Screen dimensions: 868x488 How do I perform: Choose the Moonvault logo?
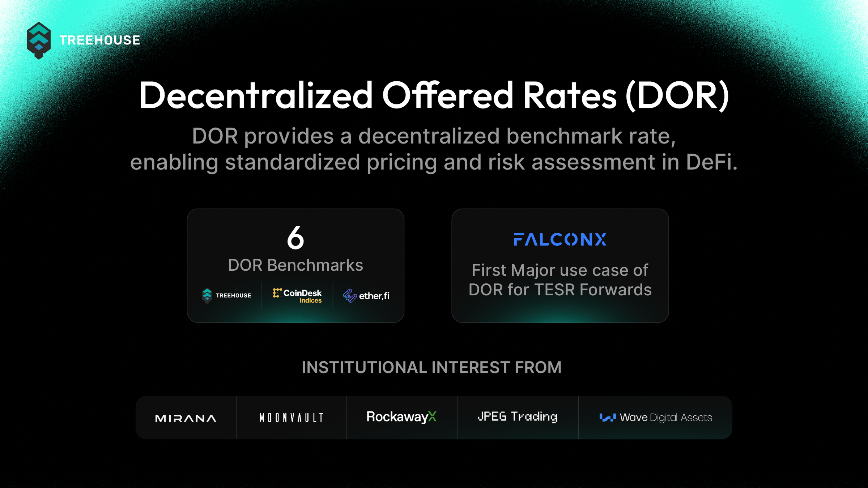(x=292, y=418)
